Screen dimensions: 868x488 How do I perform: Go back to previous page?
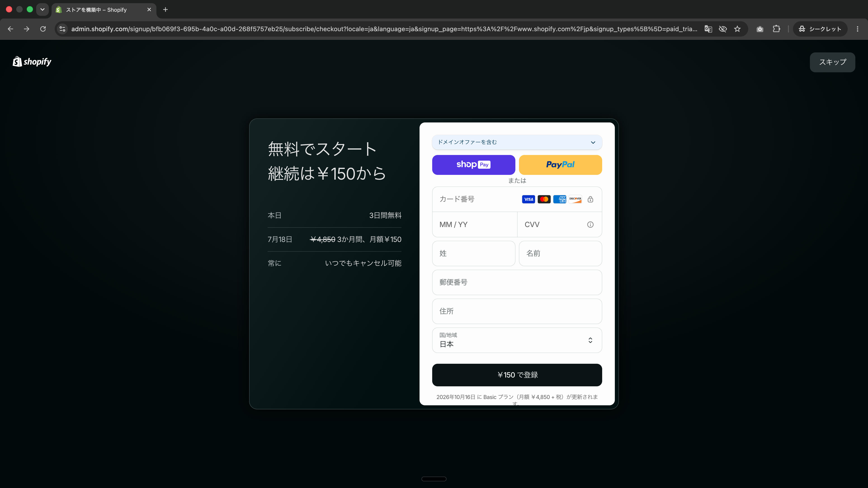coord(10,29)
